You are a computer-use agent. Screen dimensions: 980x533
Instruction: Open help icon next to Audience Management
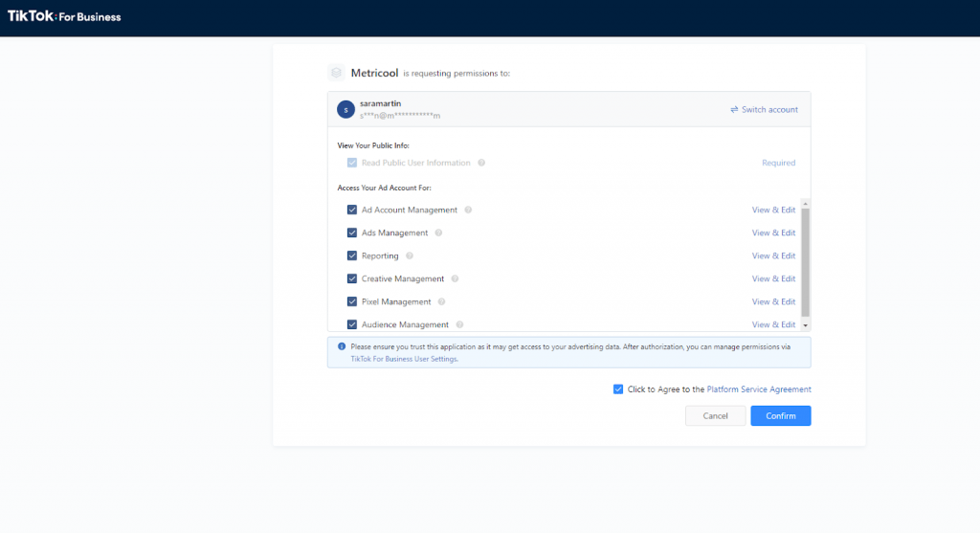click(459, 324)
